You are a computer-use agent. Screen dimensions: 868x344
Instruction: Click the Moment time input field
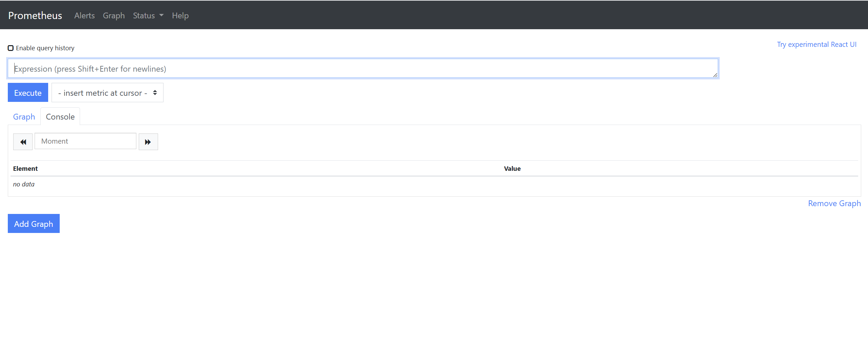85,141
